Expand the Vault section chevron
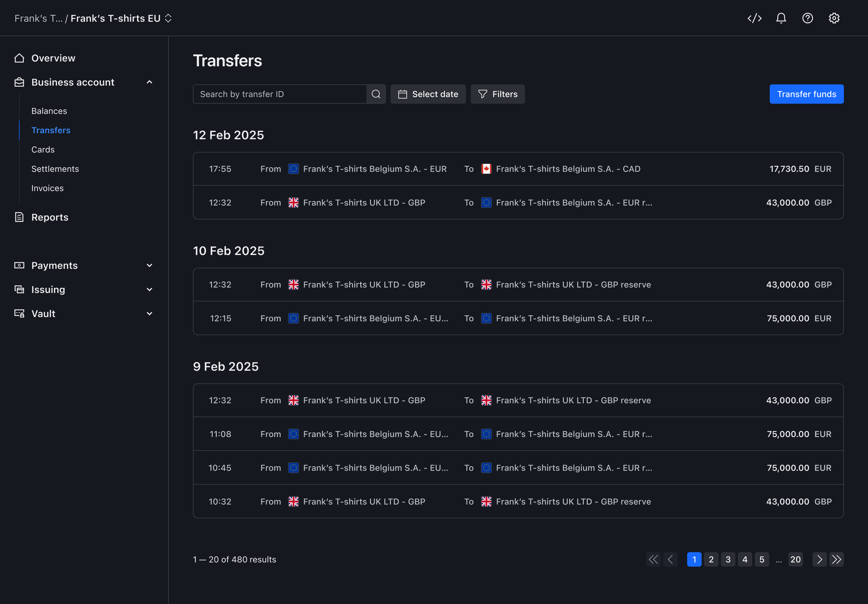Screen dimensions: 868x604 [x=149, y=314]
